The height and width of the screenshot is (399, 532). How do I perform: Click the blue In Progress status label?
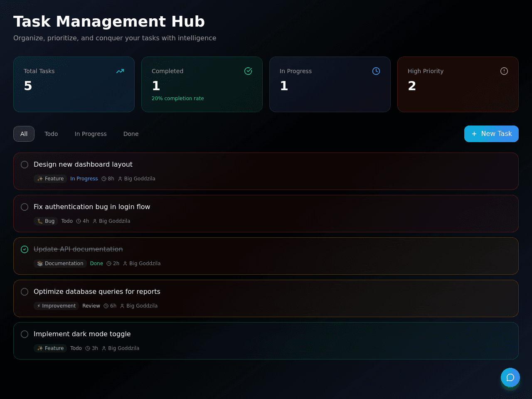click(84, 179)
